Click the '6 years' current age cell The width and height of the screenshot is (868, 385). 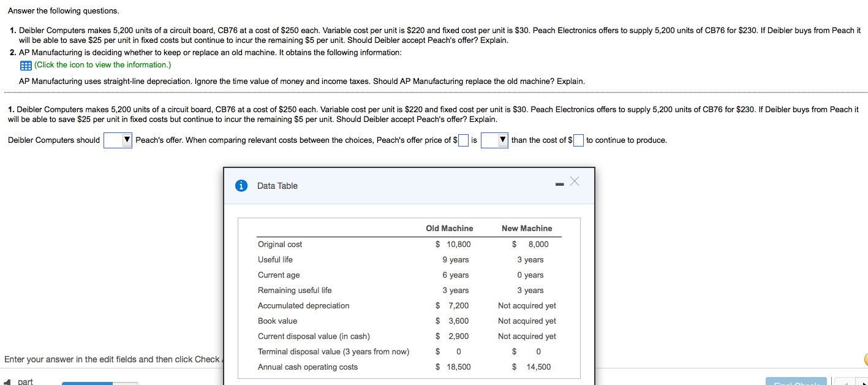[x=456, y=275]
